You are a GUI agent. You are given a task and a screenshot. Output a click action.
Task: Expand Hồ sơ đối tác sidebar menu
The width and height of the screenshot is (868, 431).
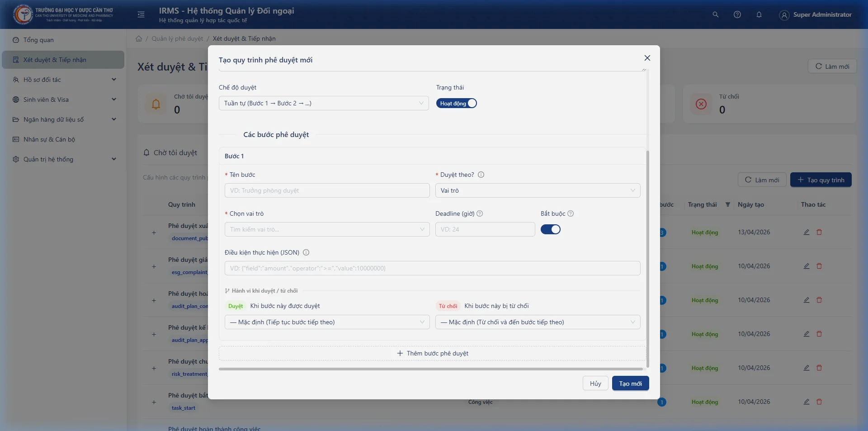[63, 80]
